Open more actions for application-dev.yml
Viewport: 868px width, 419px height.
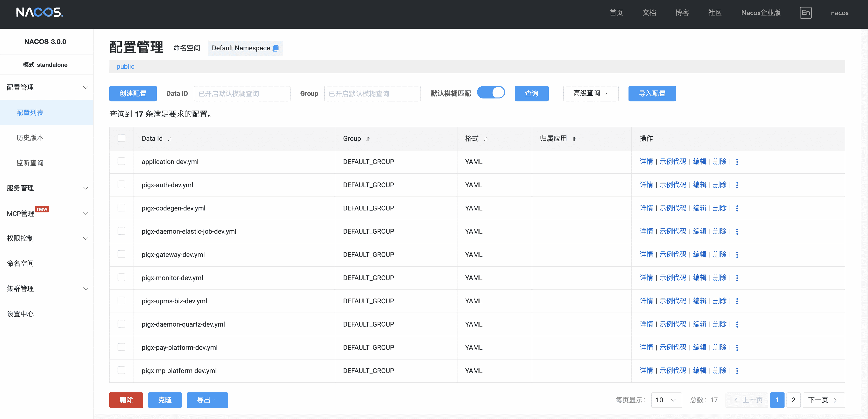point(737,162)
